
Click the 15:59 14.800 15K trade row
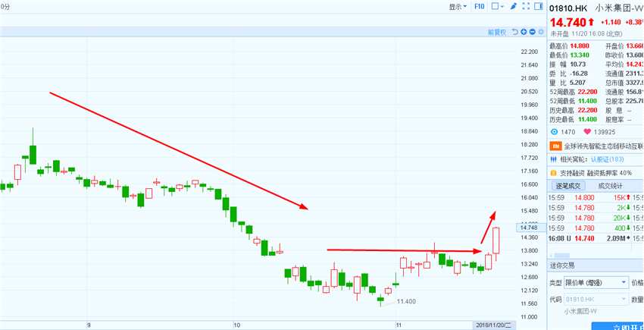pyautogui.click(x=596, y=197)
